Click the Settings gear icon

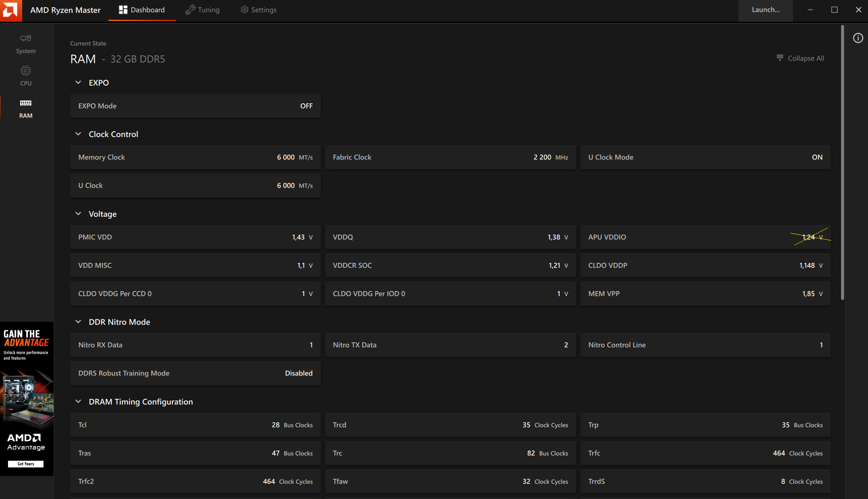tap(245, 10)
